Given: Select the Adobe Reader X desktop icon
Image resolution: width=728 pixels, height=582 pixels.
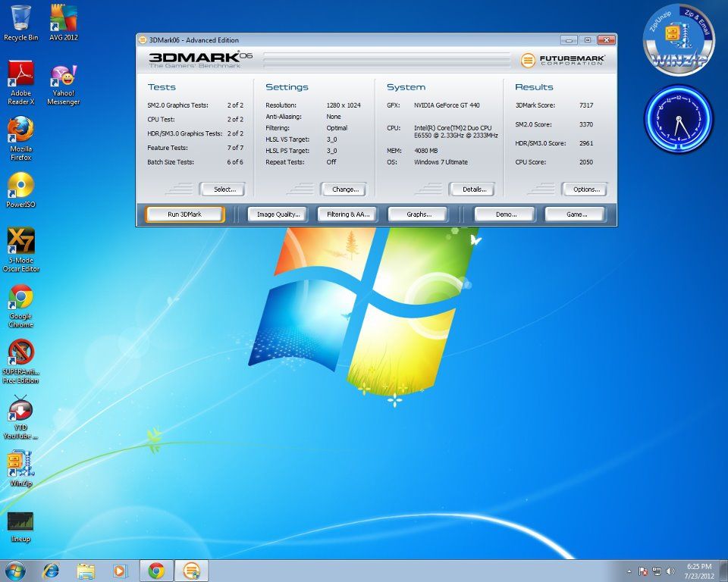Looking at the screenshot, I should coord(21,83).
